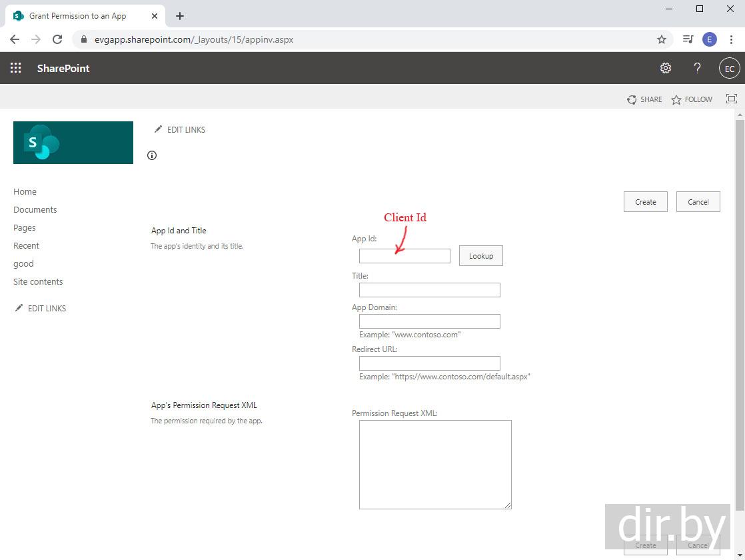Click the left-nav Edit Links pencil link
745x560 pixels.
pyautogui.click(x=19, y=308)
